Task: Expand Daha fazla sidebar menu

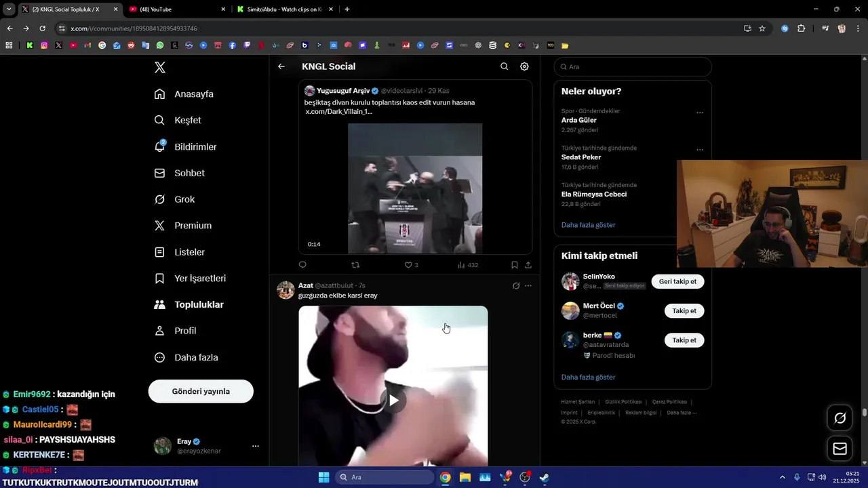Action: pyautogui.click(x=186, y=357)
